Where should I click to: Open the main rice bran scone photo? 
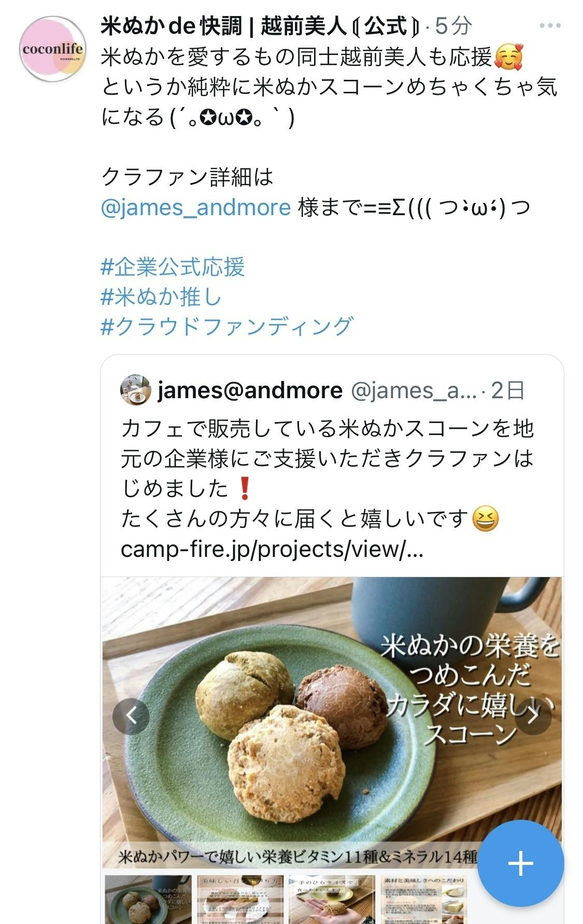click(332, 723)
